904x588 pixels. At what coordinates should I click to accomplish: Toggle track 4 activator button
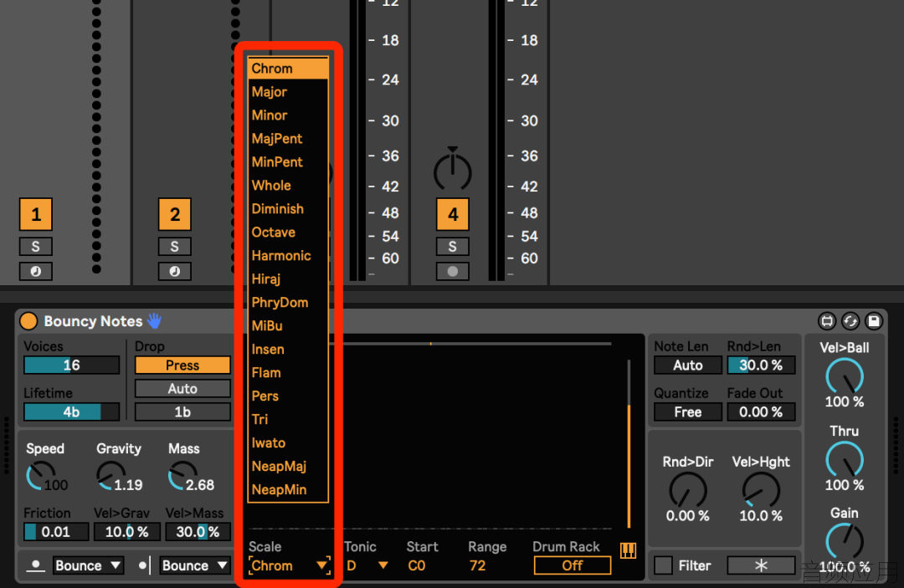453,214
